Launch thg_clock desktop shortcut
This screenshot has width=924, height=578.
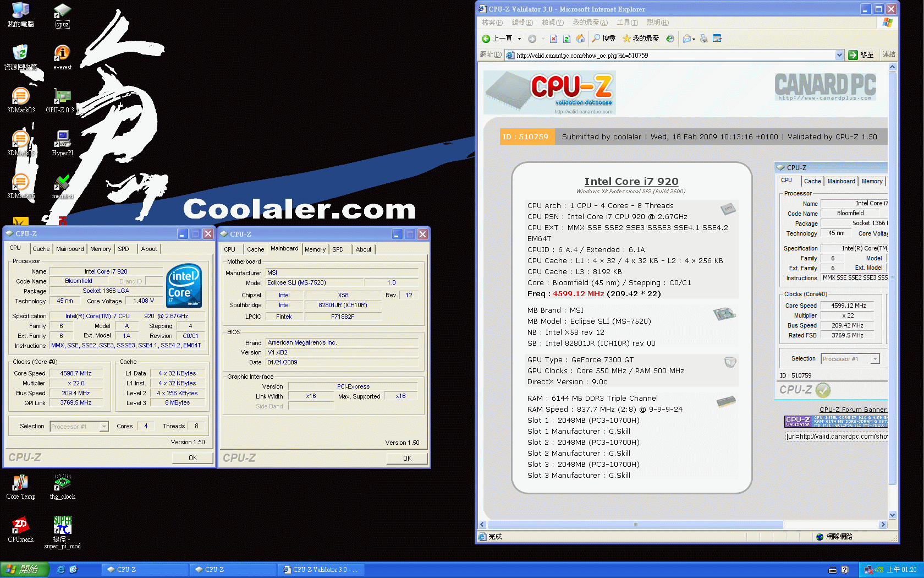62,487
